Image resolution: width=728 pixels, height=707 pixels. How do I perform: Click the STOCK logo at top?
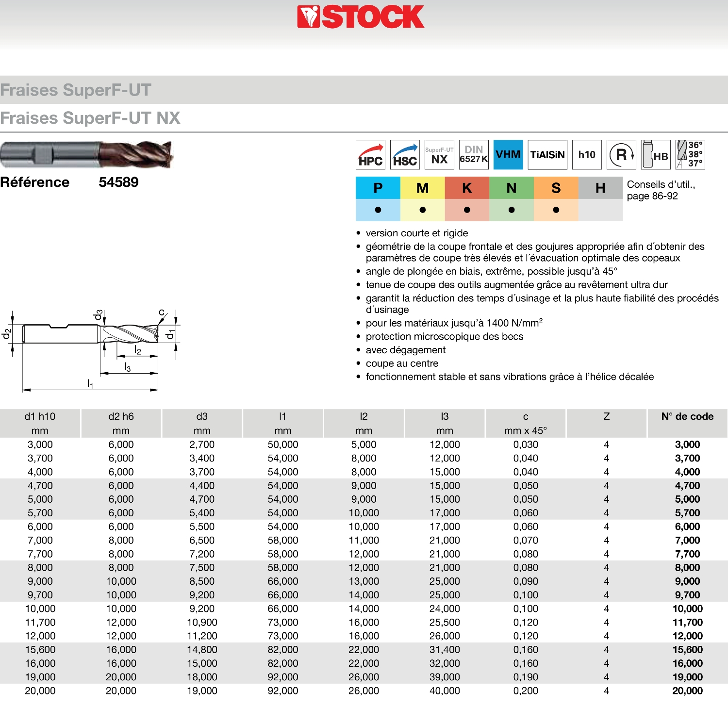click(x=361, y=17)
